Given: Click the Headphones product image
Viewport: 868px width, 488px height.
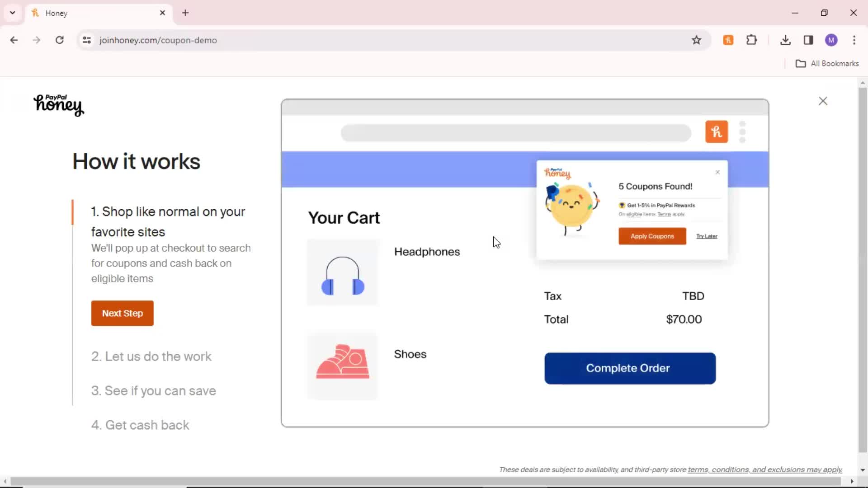Looking at the screenshot, I should click(343, 272).
